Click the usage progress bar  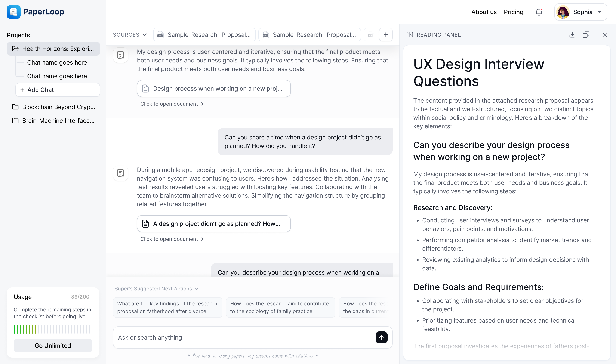pos(53,329)
